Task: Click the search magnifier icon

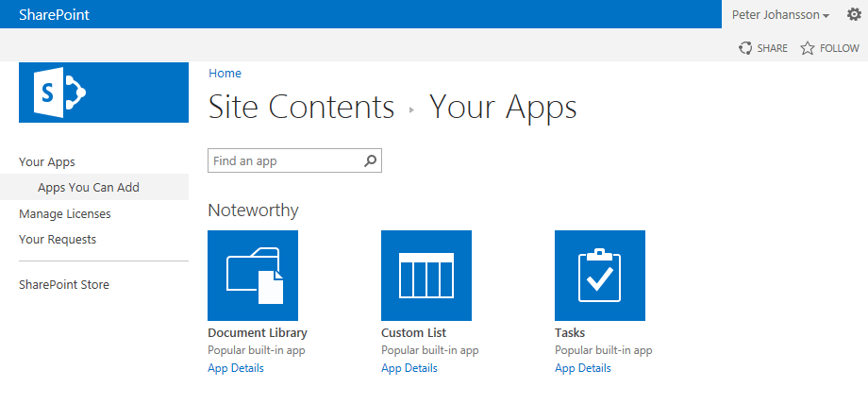Action: [371, 160]
